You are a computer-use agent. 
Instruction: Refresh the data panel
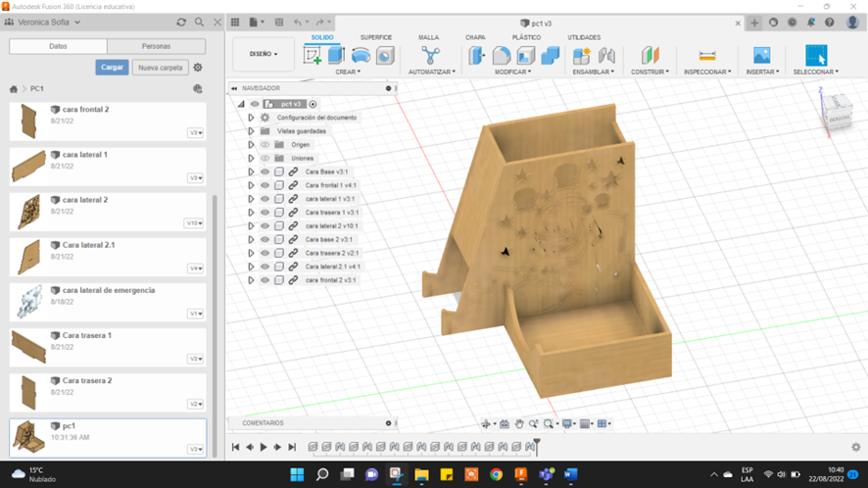(181, 23)
